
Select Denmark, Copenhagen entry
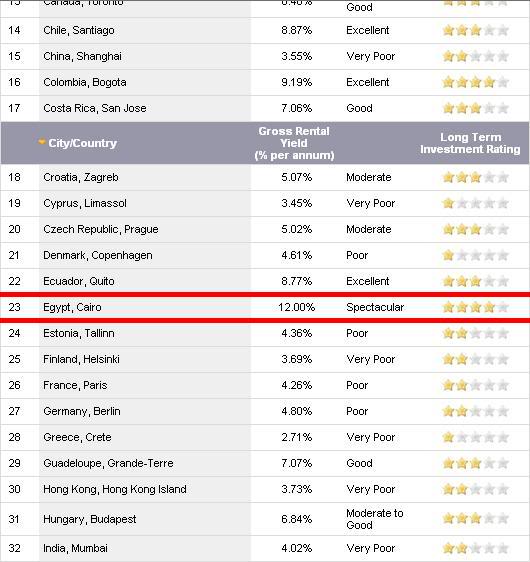tap(97, 255)
